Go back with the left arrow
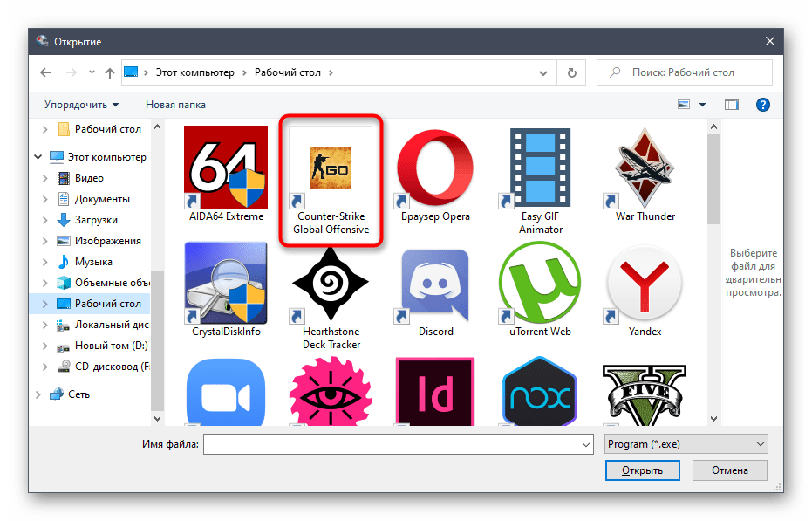The width and height of the screenshot is (812, 521). [45, 72]
